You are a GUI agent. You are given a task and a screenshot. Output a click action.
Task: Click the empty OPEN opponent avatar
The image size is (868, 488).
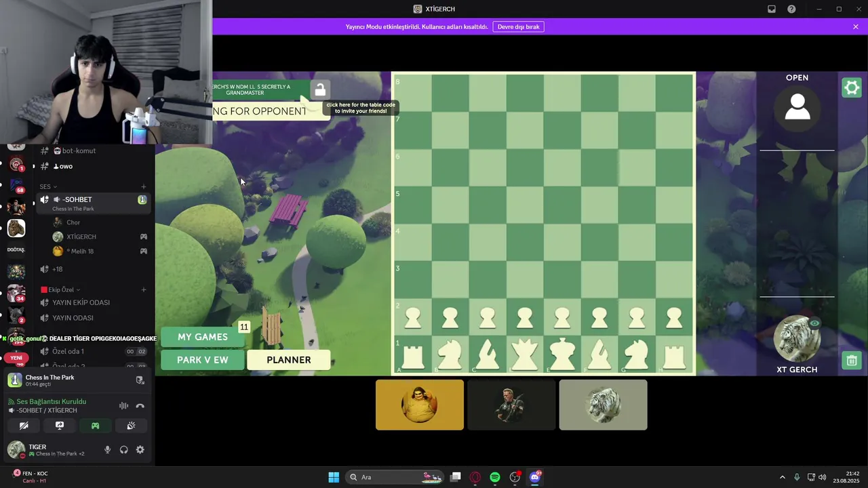tap(797, 107)
